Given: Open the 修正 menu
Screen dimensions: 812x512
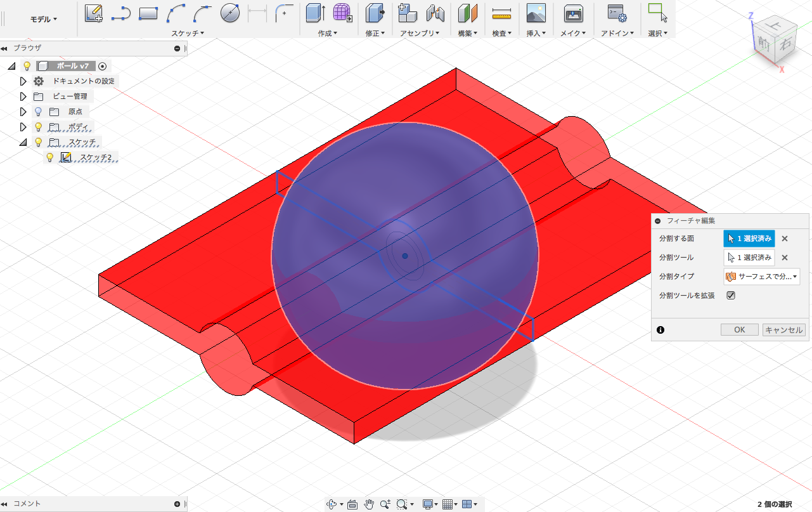Looking at the screenshot, I should (375, 34).
